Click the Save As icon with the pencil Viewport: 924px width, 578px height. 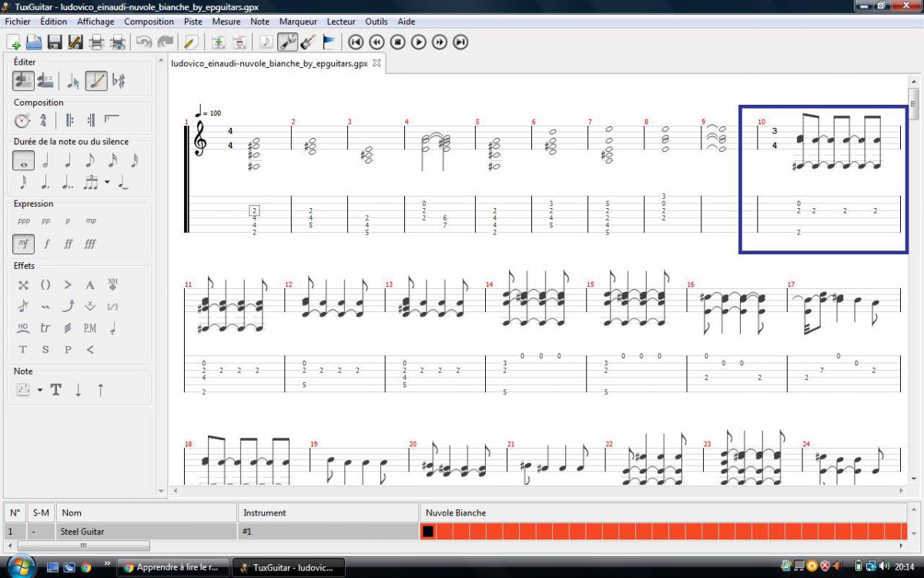point(75,42)
